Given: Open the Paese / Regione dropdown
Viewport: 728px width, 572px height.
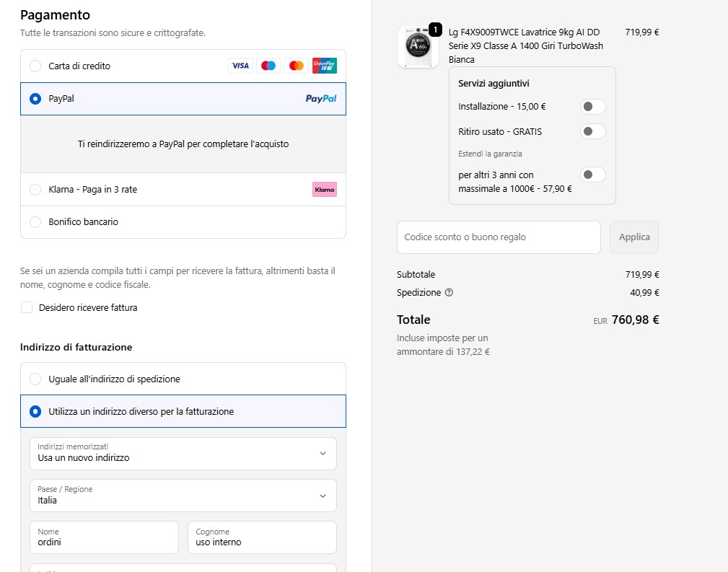Looking at the screenshot, I should (x=183, y=496).
